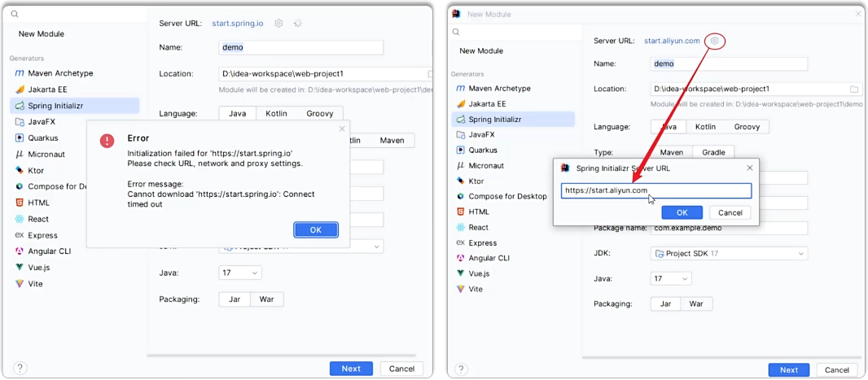Click the red error icon in the Error dialog

[107, 141]
